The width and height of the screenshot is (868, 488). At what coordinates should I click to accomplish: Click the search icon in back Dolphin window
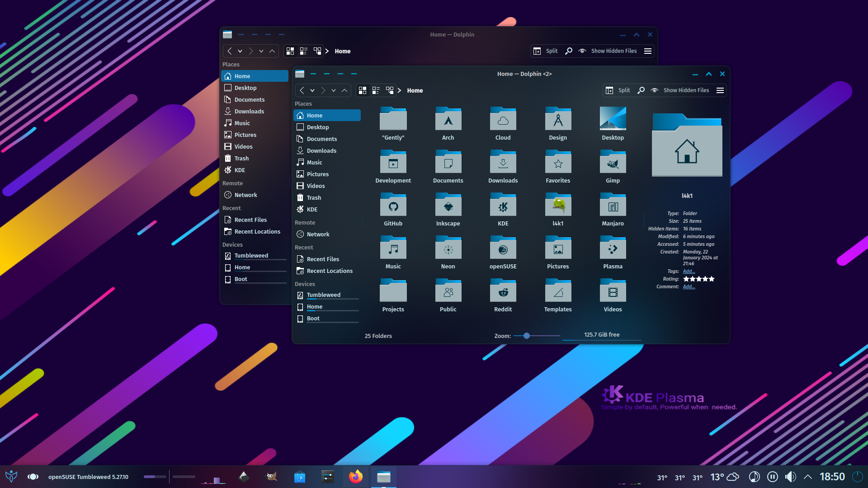[x=569, y=51]
